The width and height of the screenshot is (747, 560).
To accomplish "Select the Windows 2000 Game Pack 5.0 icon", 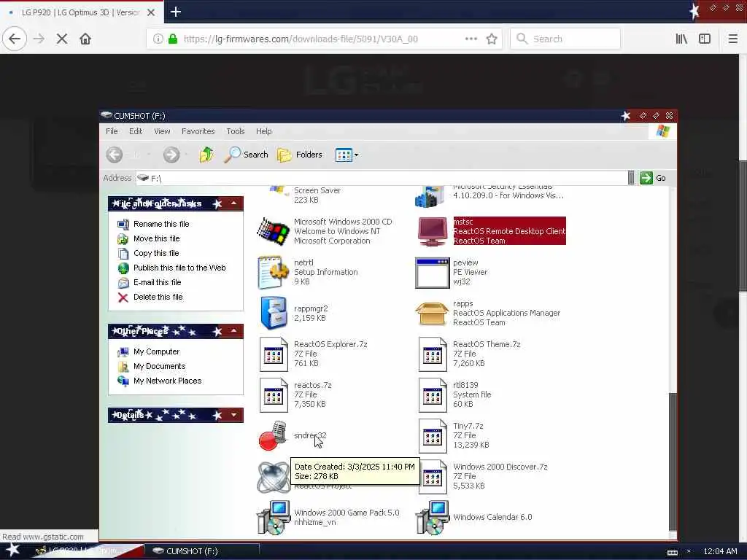I will (274, 518).
